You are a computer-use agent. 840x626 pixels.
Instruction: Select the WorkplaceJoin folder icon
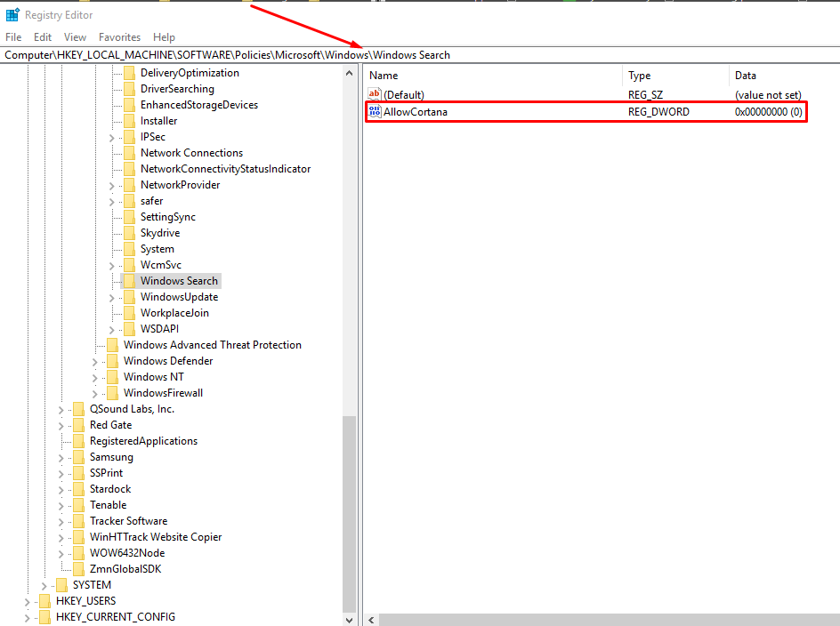pyautogui.click(x=129, y=313)
